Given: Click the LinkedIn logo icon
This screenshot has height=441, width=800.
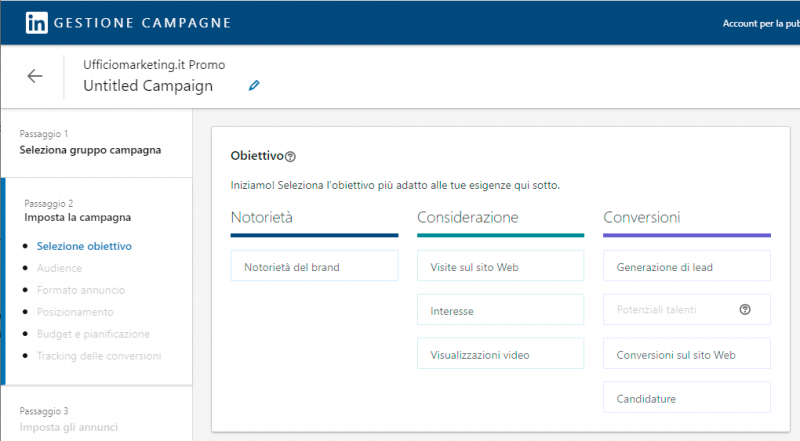Looking at the screenshot, I should [38, 22].
